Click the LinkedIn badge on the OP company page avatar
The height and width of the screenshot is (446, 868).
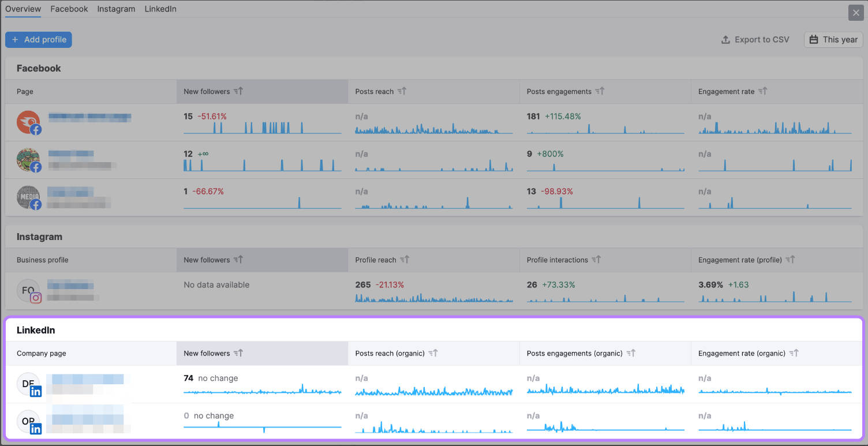point(36,429)
